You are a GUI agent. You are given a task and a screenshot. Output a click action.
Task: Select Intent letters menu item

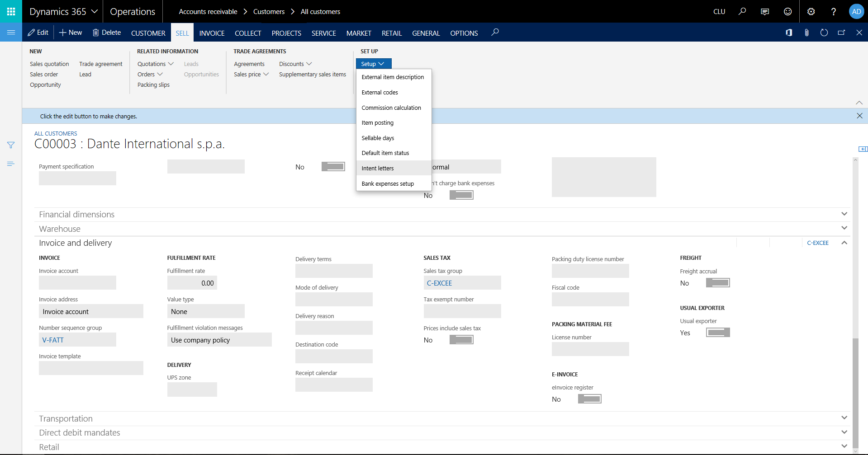tap(394, 168)
